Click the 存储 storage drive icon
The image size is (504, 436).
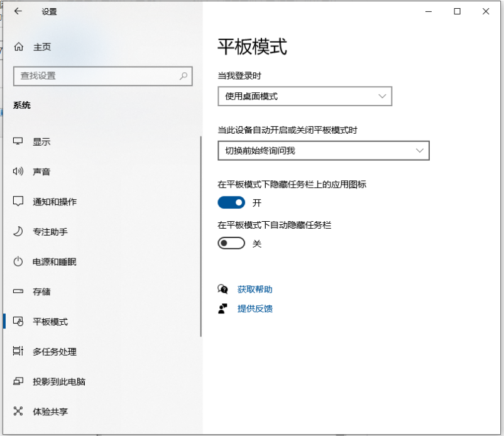pyautogui.click(x=19, y=292)
